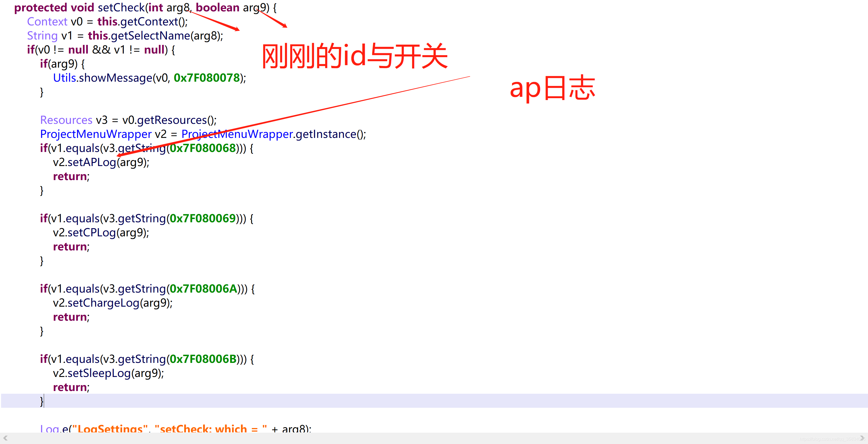The height and width of the screenshot is (444, 868).
Task: Click the setSleepLog call
Action: point(99,373)
